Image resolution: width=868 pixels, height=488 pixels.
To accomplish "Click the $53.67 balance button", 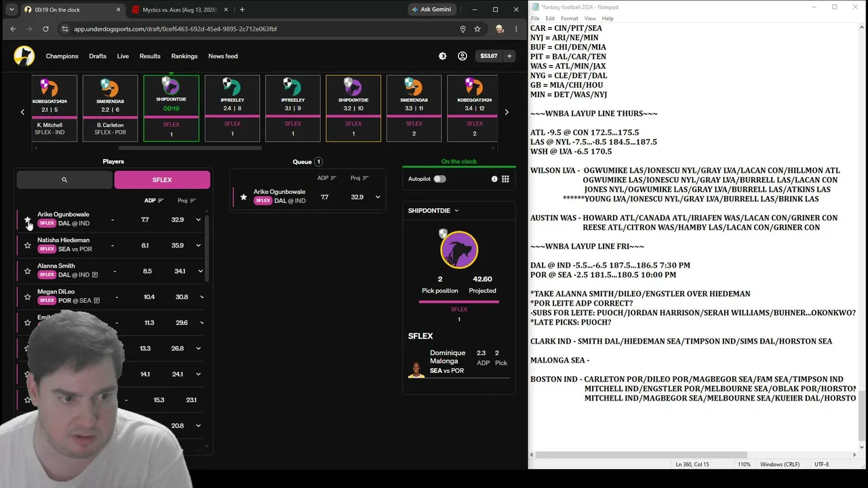I will 488,56.
